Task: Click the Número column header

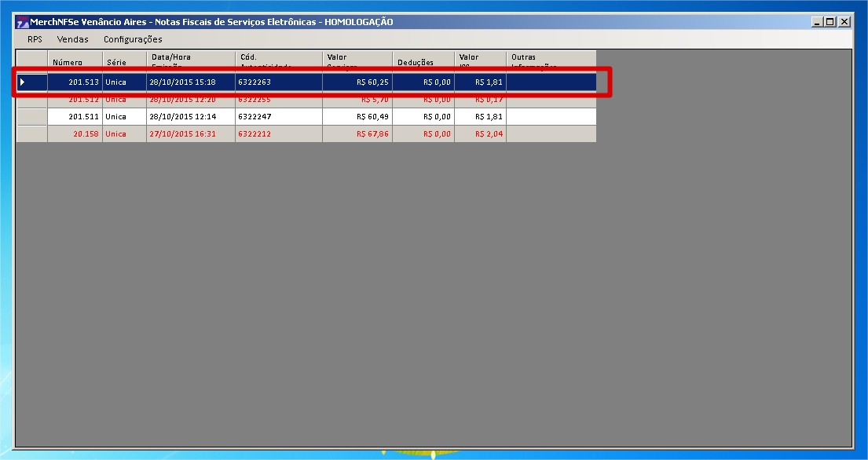Action: click(75, 60)
